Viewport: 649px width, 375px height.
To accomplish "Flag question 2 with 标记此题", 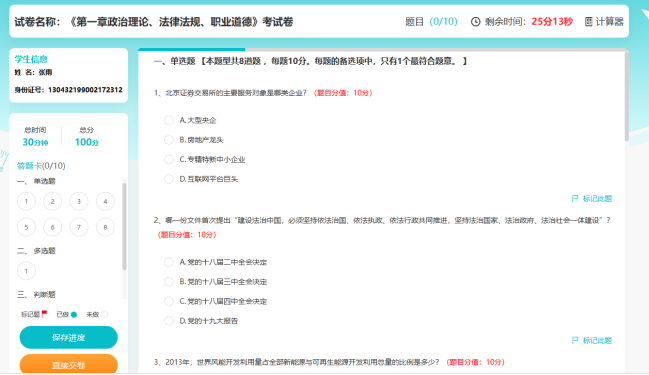I will click(x=592, y=341).
